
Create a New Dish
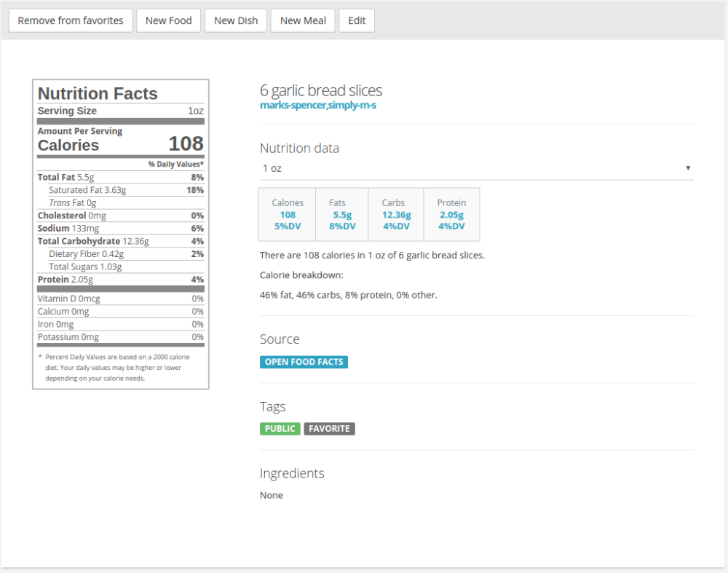tap(236, 20)
